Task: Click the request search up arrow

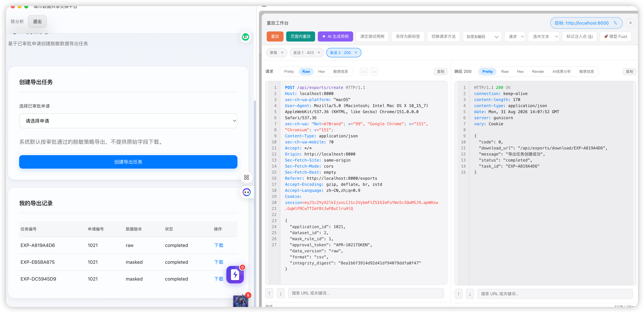Action: coord(269,293)
